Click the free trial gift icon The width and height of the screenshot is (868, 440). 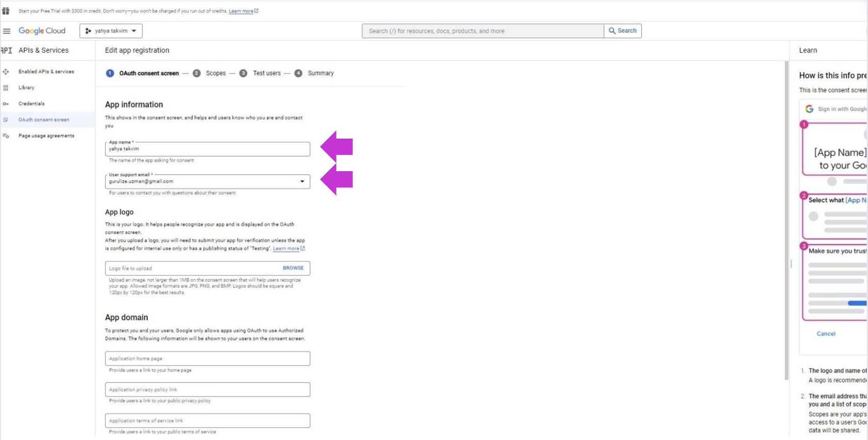tap(6, 11)
